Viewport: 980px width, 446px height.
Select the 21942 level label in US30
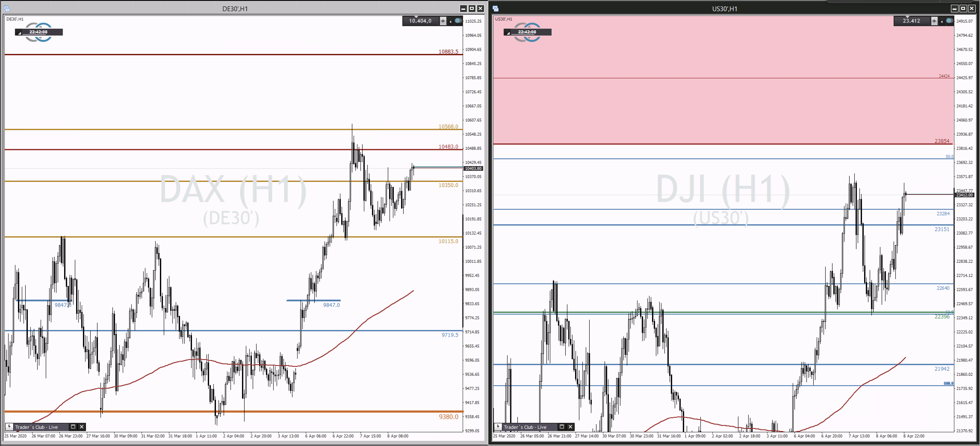[x=942, y=369]
